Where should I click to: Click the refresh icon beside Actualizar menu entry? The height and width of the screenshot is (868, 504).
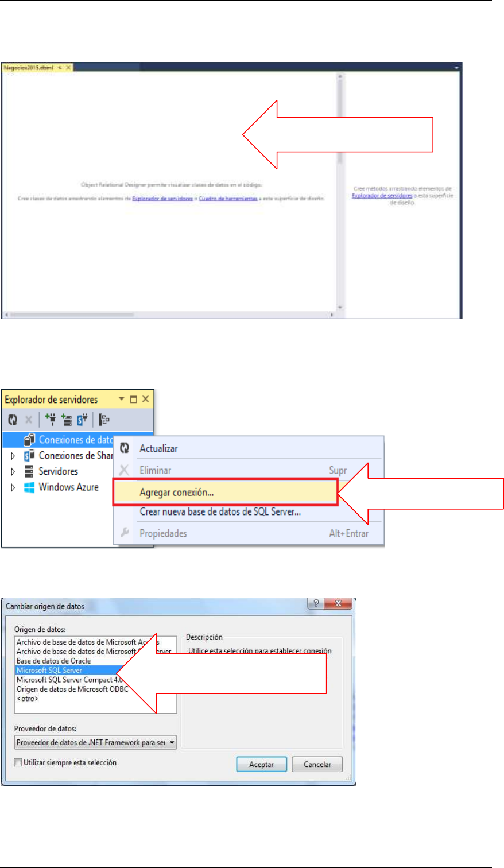(125, 448)
